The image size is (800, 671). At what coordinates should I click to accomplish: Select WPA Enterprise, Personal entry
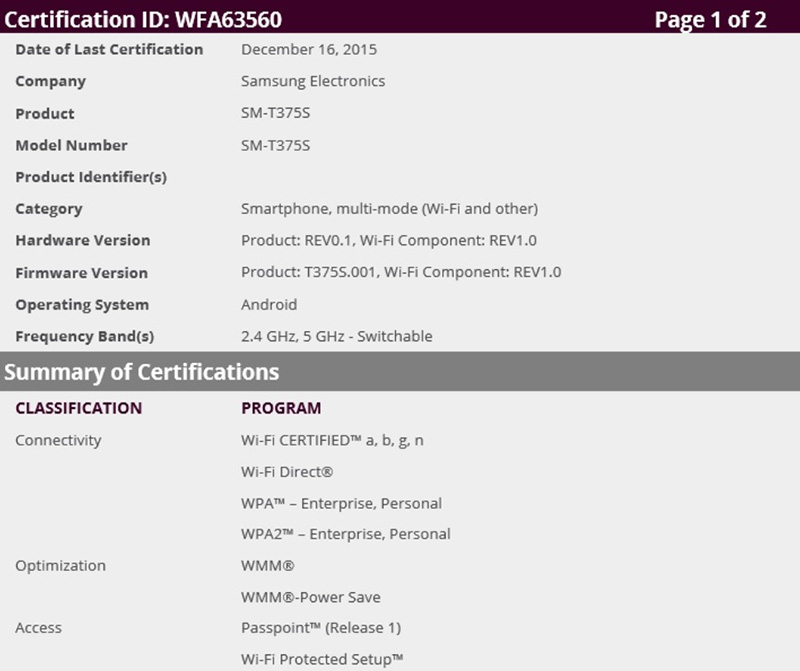[342, 504]
